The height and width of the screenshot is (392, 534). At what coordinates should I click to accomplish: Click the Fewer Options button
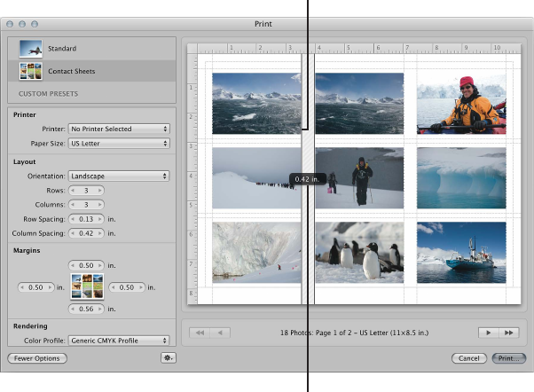[36, 358]
